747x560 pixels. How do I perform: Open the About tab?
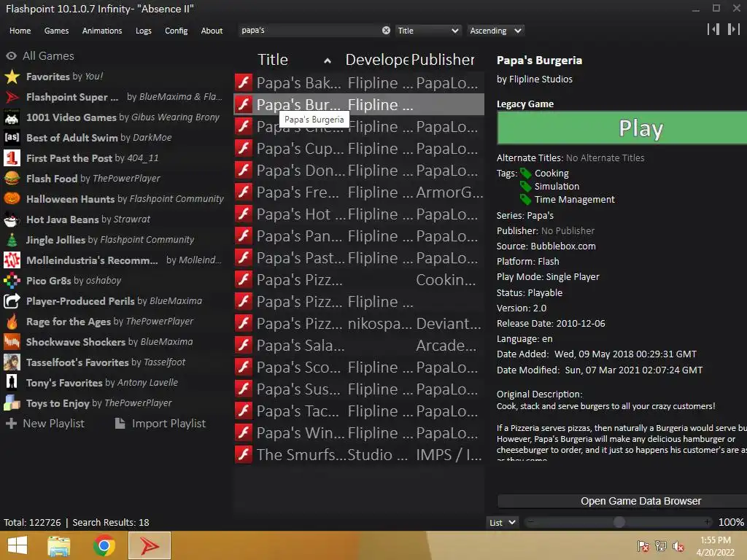(x=212, y=31)
